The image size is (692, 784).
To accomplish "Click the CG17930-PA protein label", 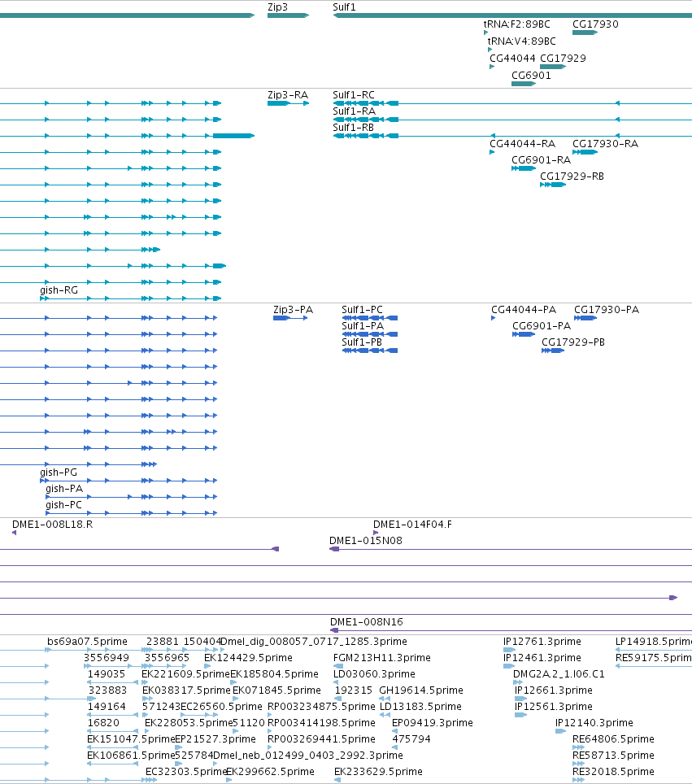I will pyautogui.click(x=607, y=310).
